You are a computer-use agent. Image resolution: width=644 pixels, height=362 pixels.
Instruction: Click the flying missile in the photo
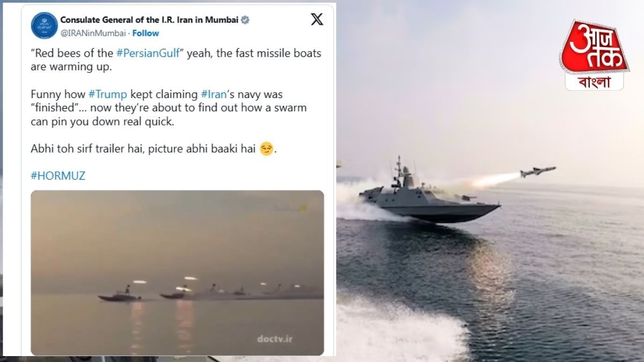pos(537,172)
